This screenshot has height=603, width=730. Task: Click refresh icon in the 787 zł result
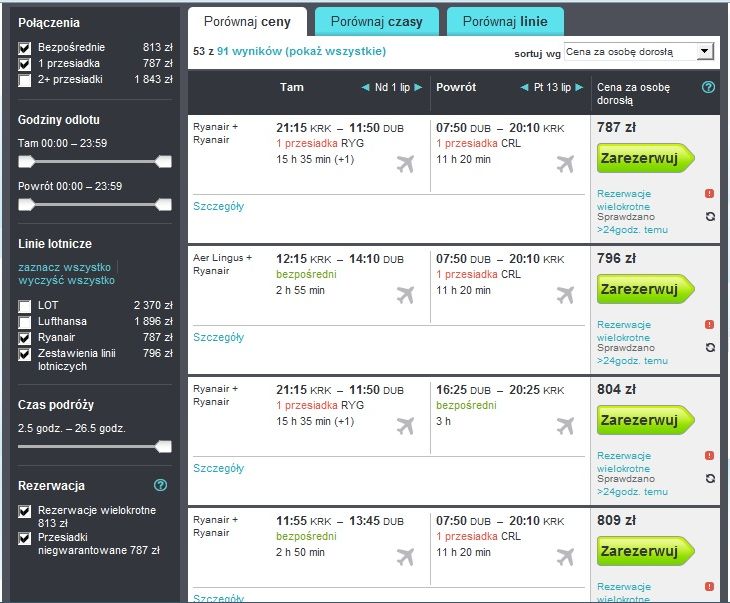pos(710,217)
